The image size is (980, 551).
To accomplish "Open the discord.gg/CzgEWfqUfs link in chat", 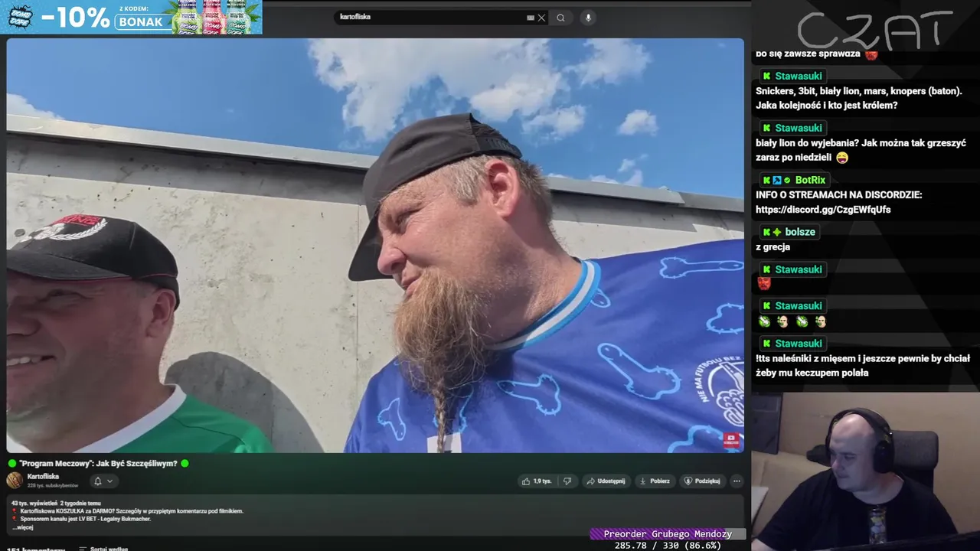I will click(823, 210).
